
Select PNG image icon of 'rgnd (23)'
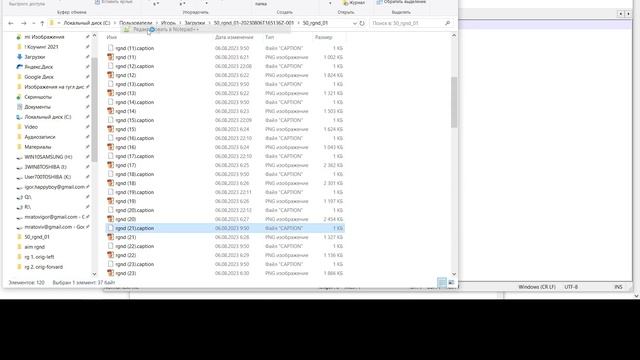(110, 273)
